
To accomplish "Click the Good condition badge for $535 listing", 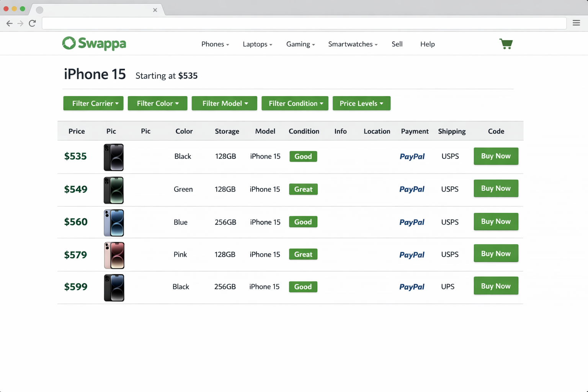I will pyautogui.click(x=303, y=156).
